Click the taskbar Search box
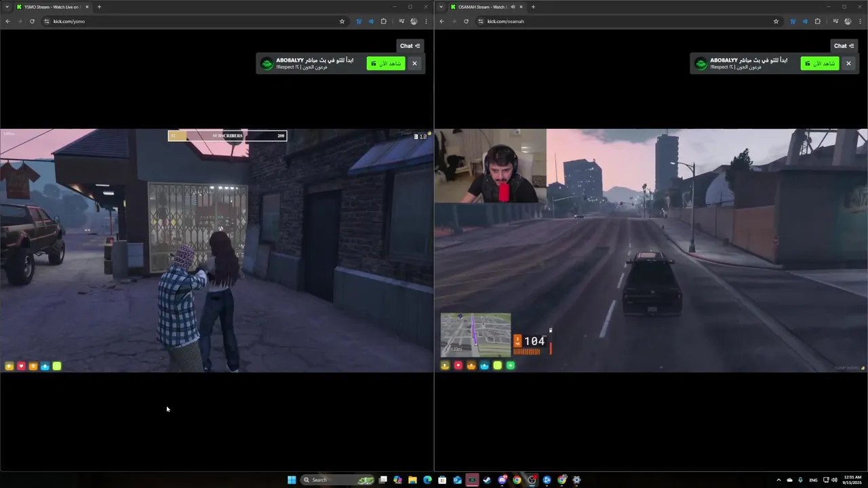The width and height of the screenshot is (868, 488). pyautogui.click(x=338, y=480)
